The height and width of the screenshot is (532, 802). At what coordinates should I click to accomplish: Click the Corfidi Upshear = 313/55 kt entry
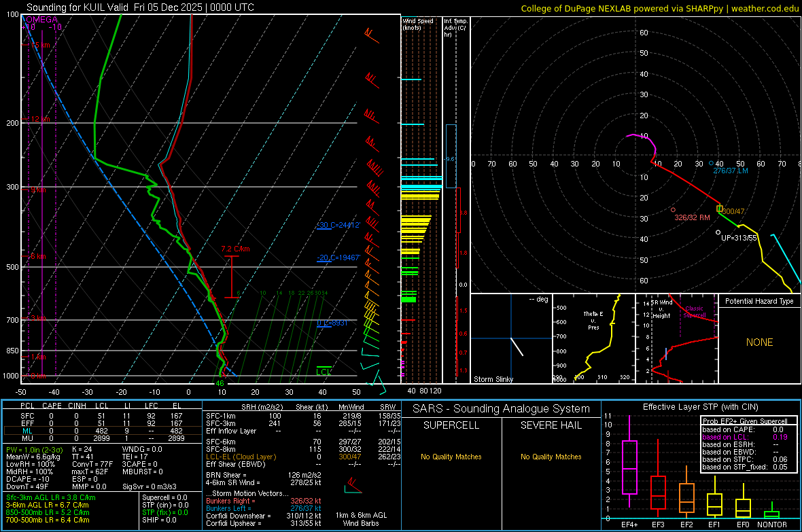(264, 522)
